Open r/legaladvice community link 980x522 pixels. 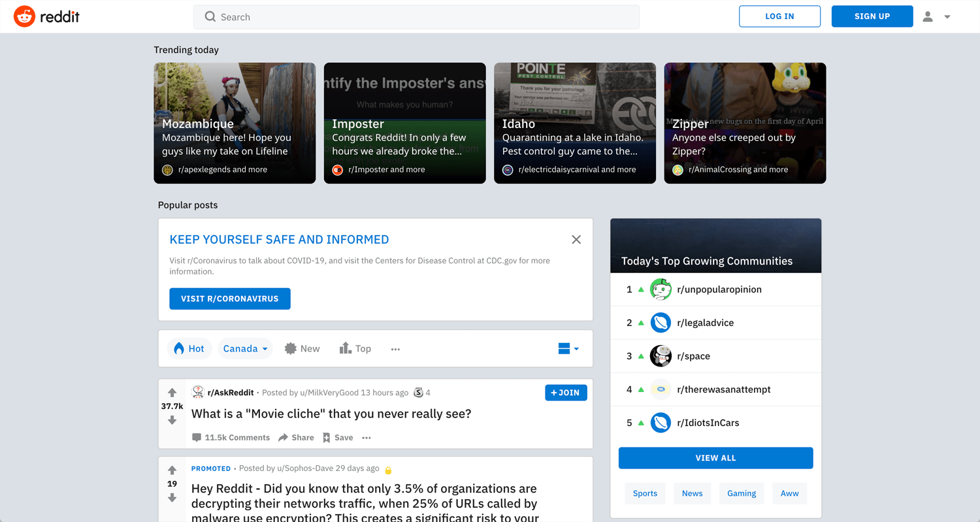point(706,323)
